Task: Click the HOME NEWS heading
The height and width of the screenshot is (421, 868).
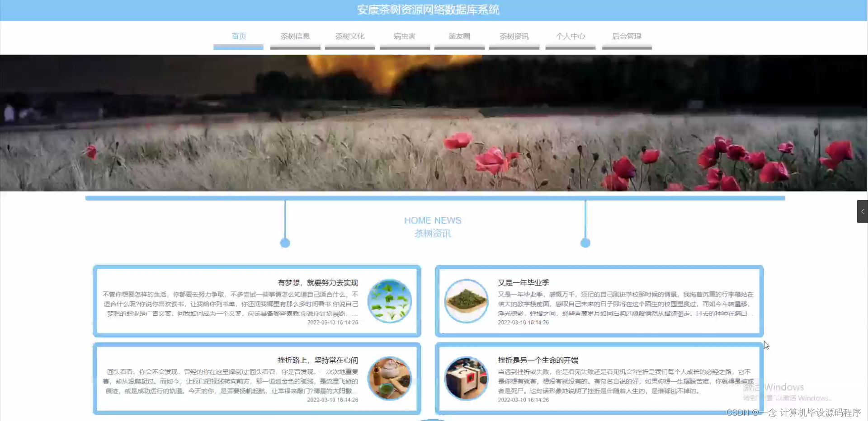Action: pos(433,220)
